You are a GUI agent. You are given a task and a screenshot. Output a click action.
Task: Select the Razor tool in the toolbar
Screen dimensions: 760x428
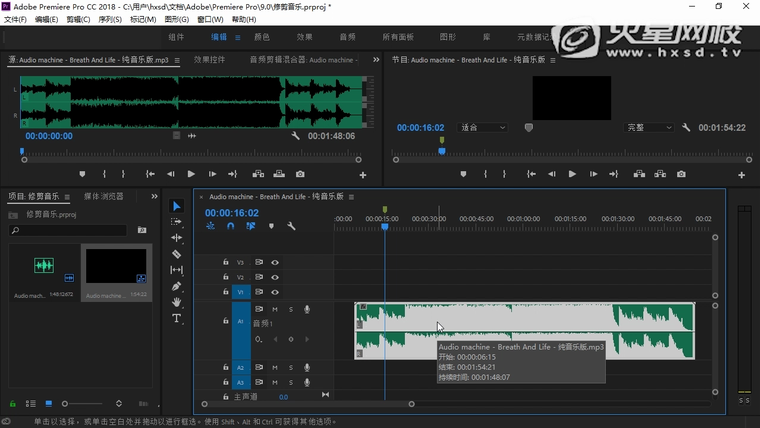tap(177, 254)
